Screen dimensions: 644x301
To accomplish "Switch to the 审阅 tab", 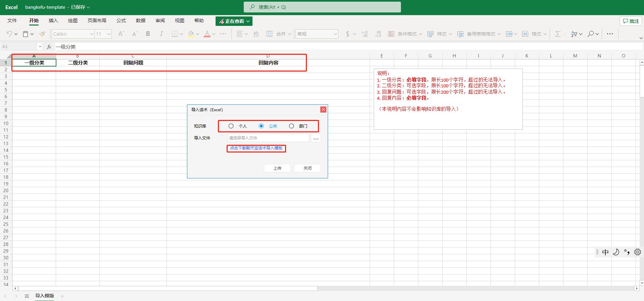I will click(x=160, y=20).
